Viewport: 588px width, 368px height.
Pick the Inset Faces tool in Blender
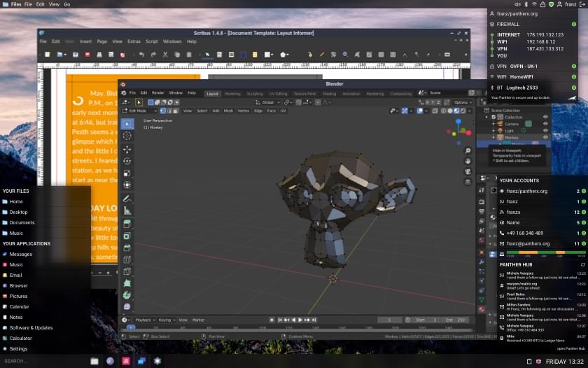point(127,236)
